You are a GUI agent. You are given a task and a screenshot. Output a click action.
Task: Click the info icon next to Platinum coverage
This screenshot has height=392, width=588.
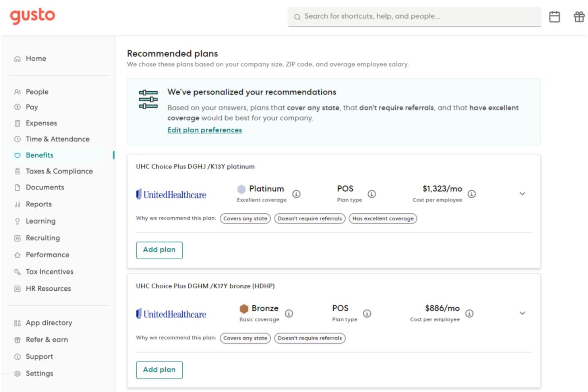pos(296,194)
